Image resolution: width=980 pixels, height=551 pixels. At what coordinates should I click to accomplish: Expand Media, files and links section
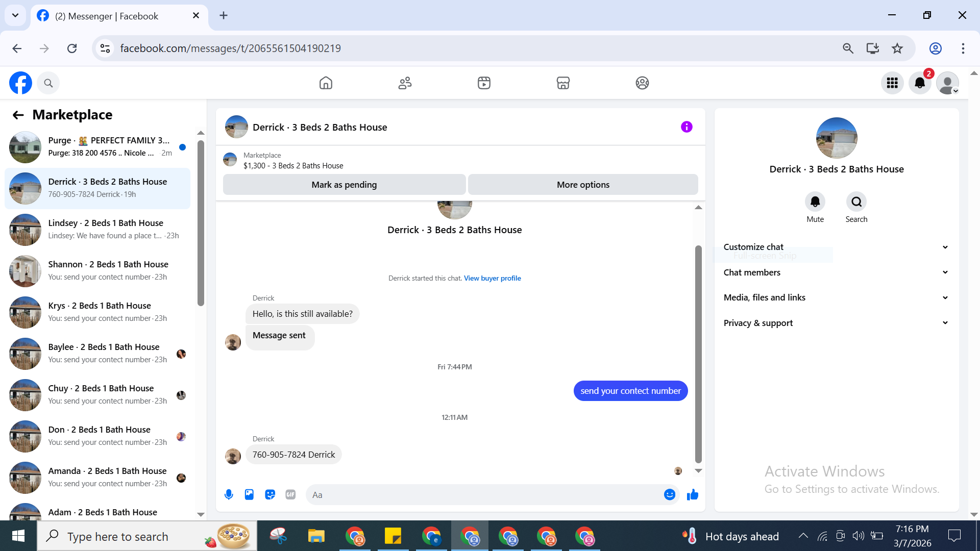(x=836, y=297)
